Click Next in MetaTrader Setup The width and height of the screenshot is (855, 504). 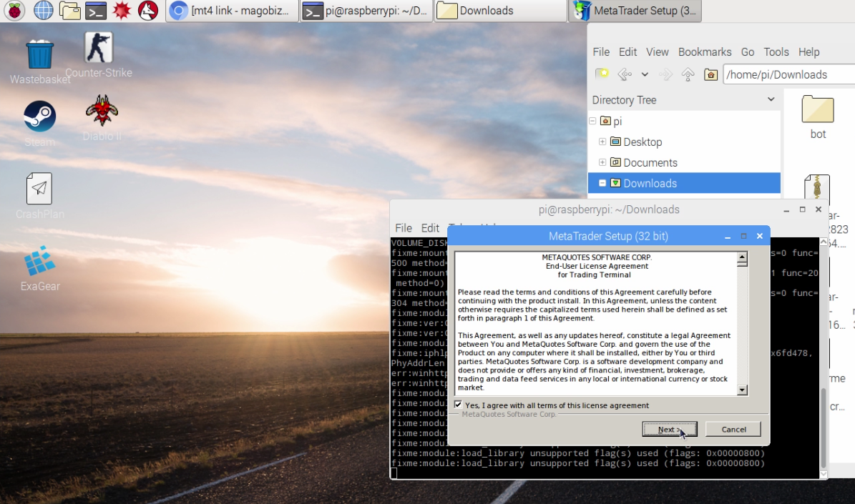pyautogui.click(x=669, y=430)
